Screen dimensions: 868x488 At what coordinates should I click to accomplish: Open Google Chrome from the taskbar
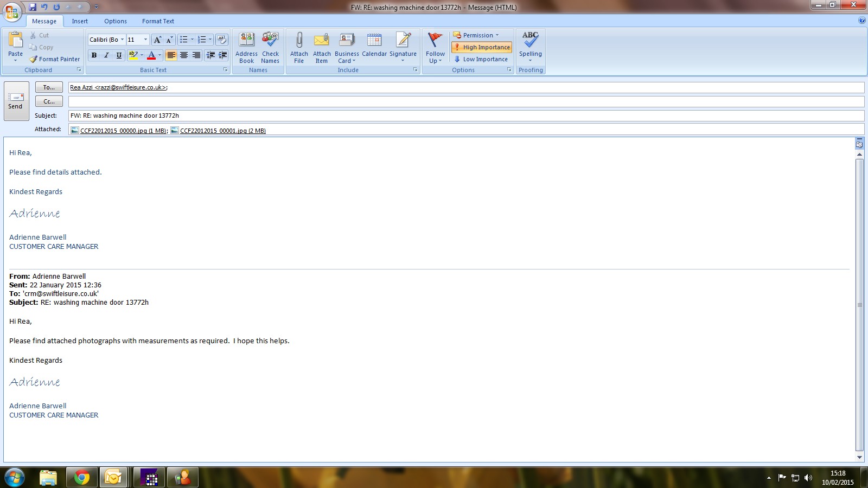coord(82,477)
